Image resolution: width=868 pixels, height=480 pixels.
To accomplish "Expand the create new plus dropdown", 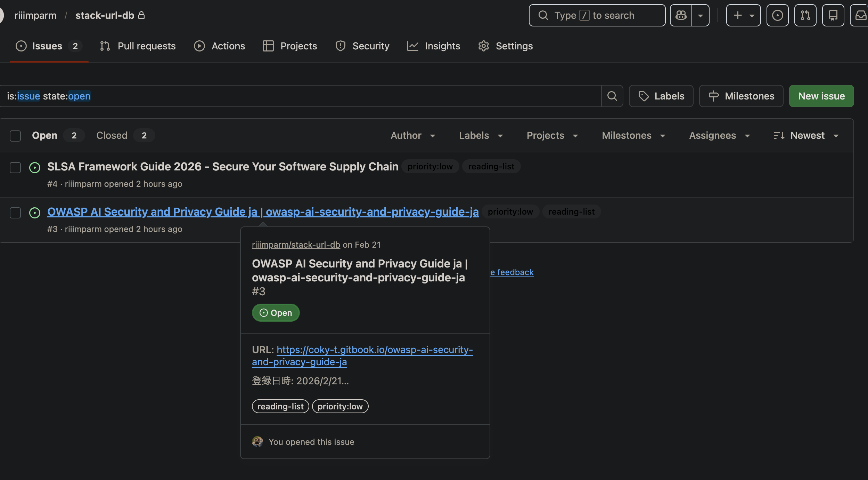I will [x=743, y=15].
